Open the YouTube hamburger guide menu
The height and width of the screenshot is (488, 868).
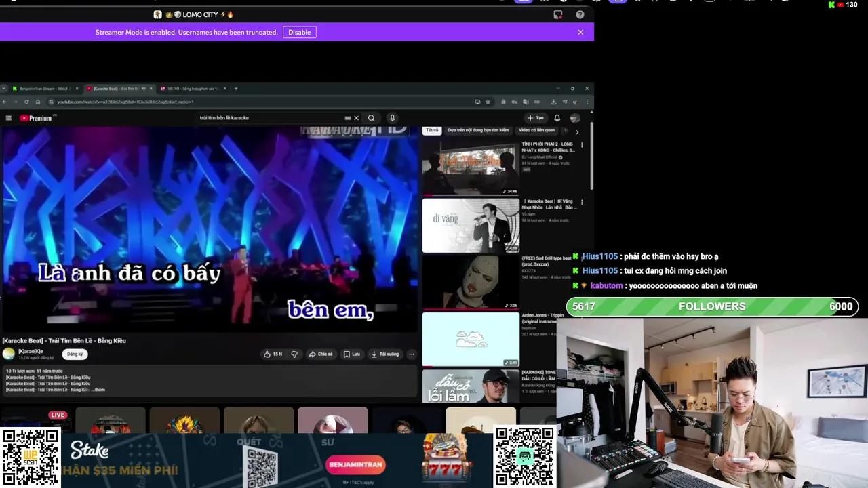tap(9, 118)
